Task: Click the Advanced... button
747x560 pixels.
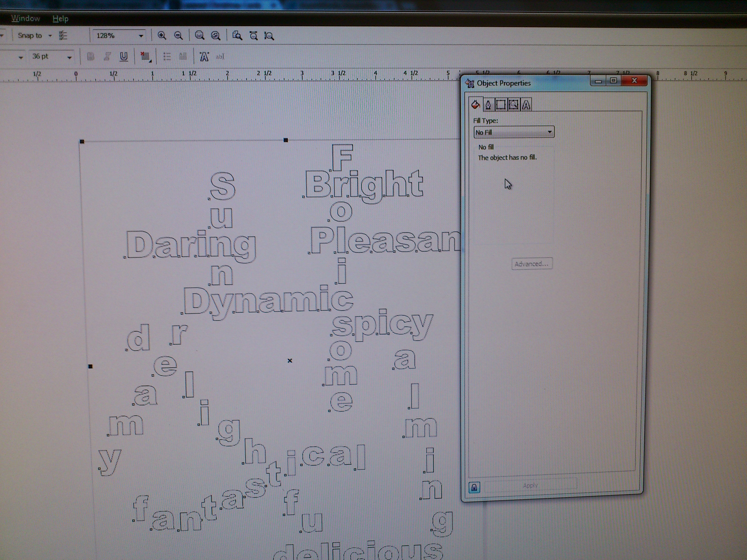Action: coord(532,264)
